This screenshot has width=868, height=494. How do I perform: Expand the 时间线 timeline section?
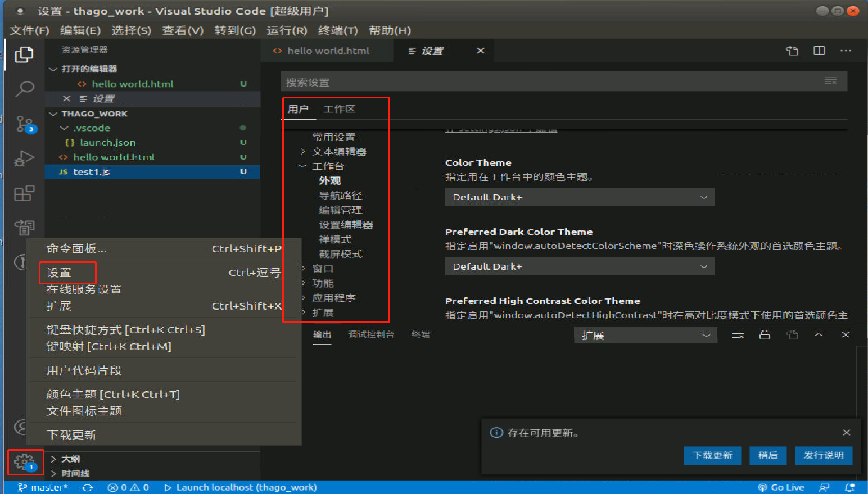(53, 473)
